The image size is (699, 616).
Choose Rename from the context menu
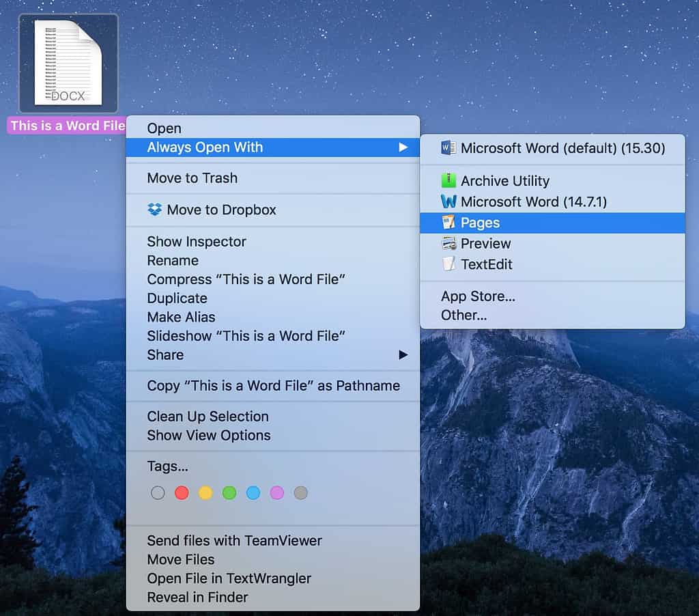(x=173, y=260)
